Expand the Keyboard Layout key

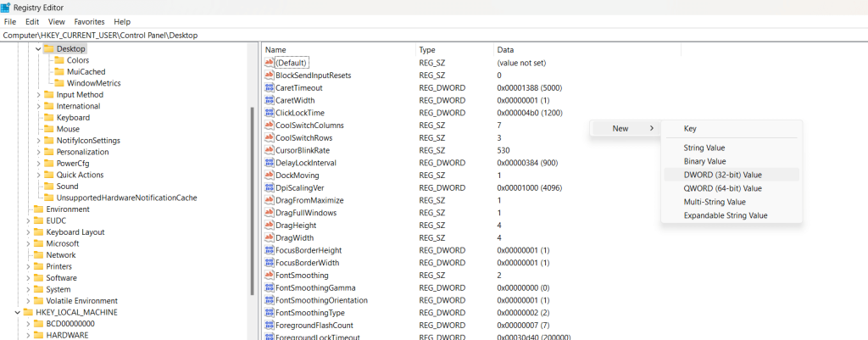pos(28,232)
